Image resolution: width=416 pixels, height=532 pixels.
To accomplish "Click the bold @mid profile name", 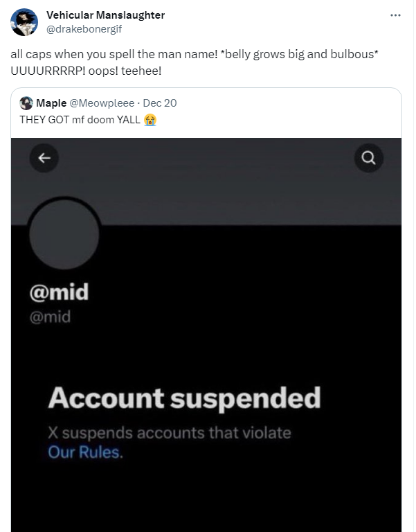I will [60, 292].
